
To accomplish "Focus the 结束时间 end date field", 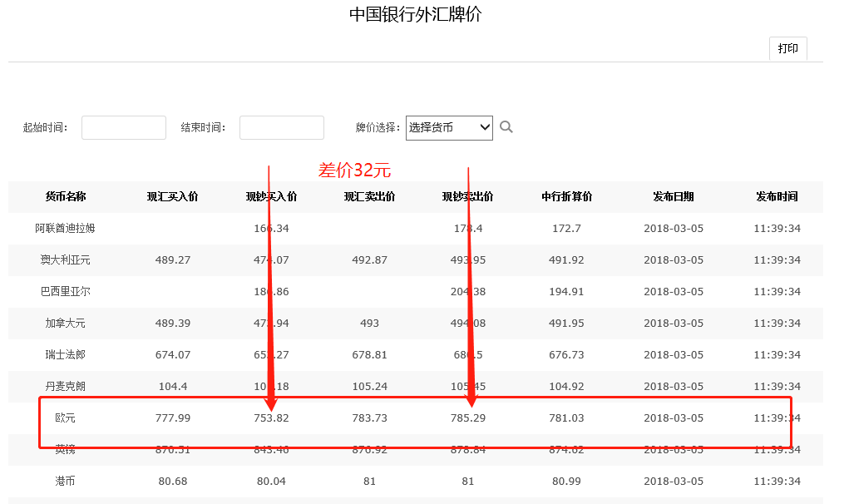I will click(282, 127).
